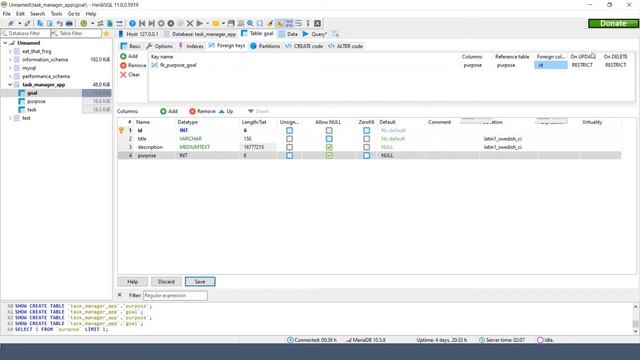Toggle Allow NULL checkbox for id column
Image resolution: width=640 pixels, height=360 pixels.
(329, 131)
